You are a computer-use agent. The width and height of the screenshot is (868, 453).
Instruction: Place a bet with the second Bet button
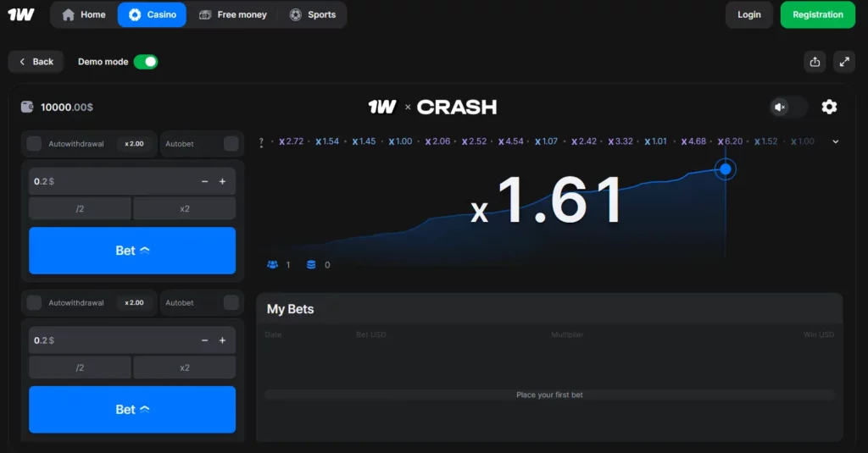(132, 409)
